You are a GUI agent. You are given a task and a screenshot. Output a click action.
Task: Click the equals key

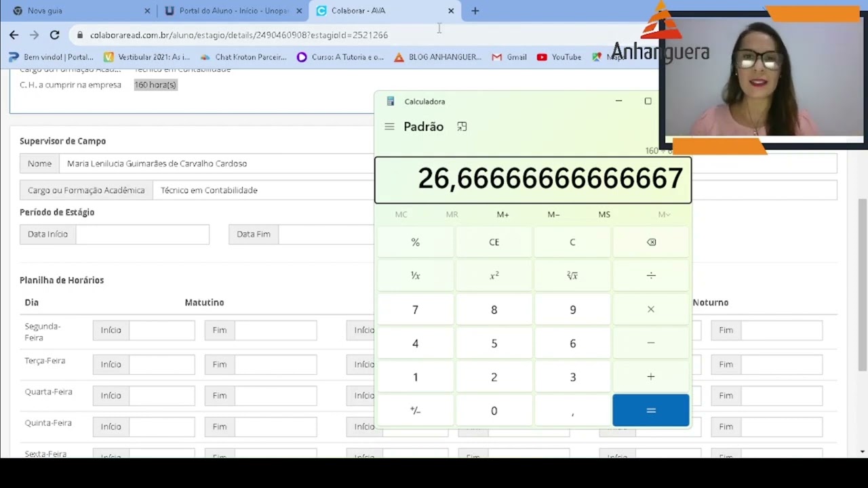651,411
